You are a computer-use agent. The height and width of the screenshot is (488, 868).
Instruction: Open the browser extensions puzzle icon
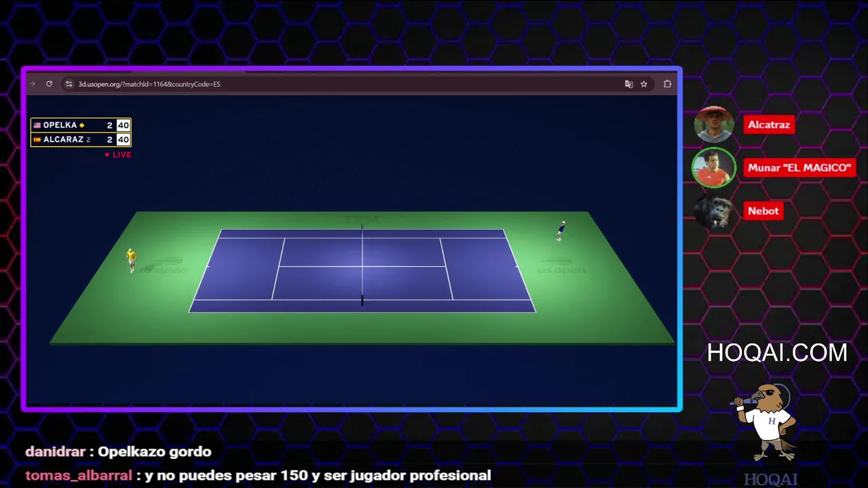667,84
